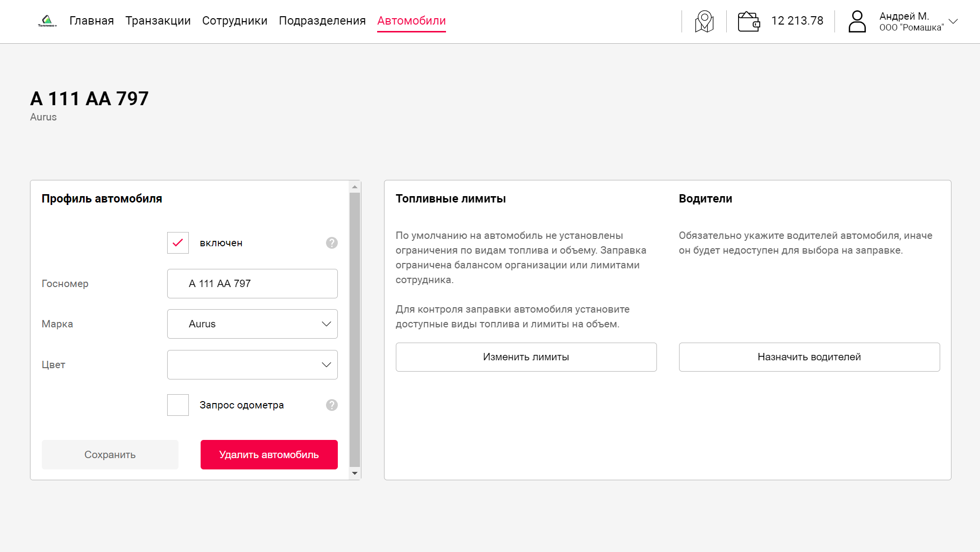Expand account menu chevron near Андрей М.
980x552 pixels.
(x=953, y=22)
